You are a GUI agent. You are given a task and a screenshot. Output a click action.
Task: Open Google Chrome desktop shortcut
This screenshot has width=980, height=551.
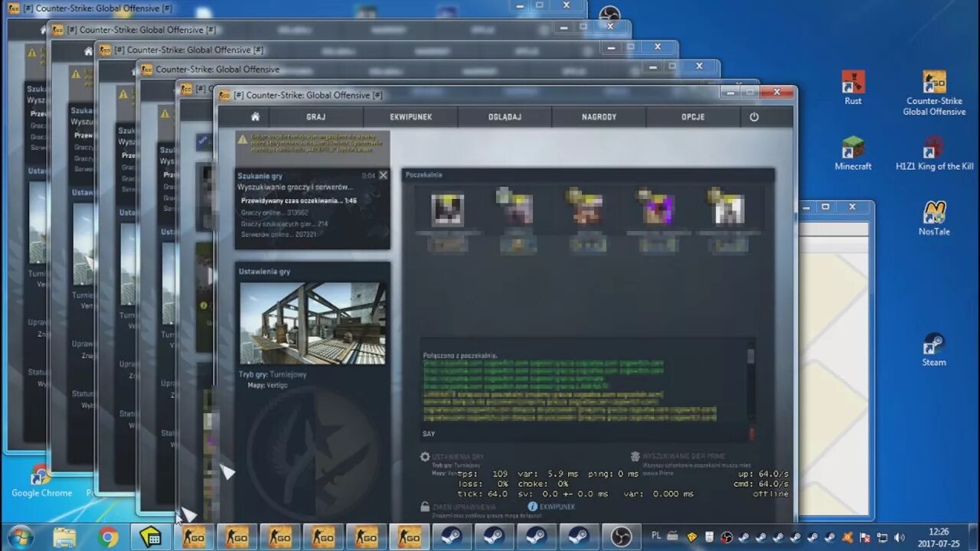41,481
